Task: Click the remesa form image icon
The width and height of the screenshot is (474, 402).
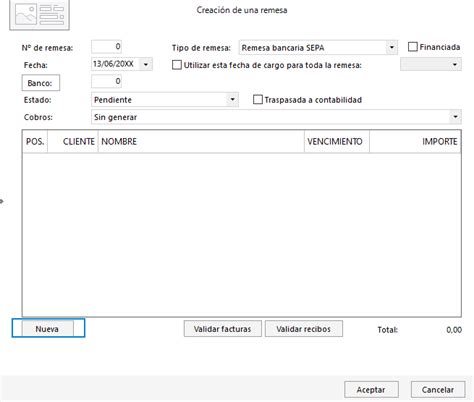Action: click(x=39, y=15)
